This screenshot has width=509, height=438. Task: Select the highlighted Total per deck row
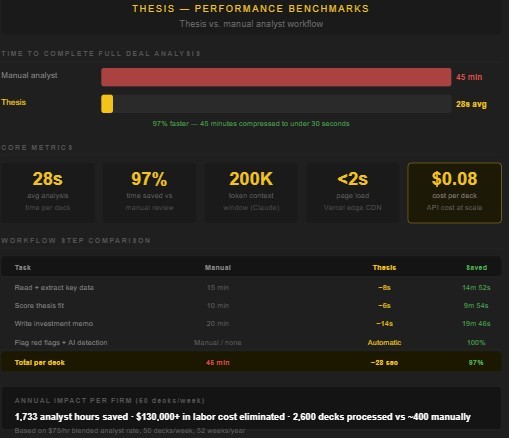(x=251, y=362)
